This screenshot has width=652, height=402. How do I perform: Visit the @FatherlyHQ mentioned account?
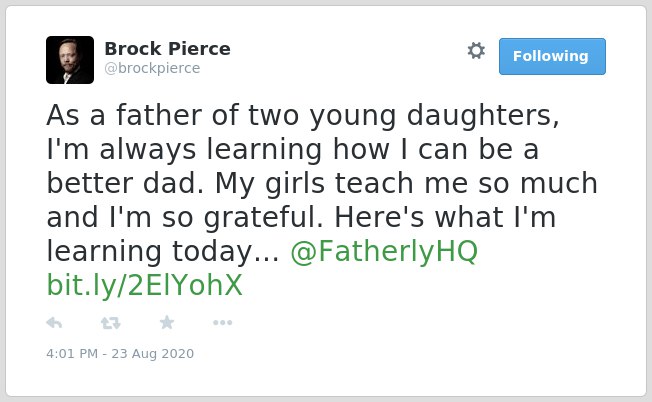(384, 252)
